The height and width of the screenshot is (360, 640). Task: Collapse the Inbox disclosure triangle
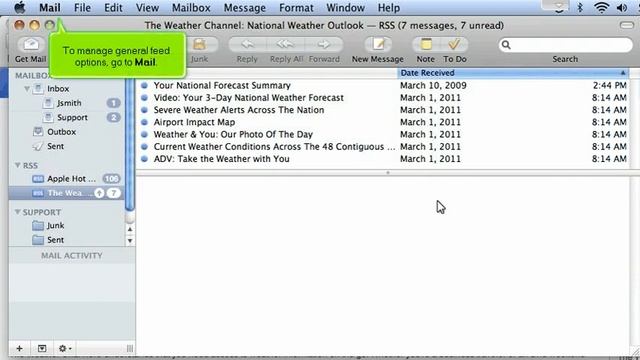(x=27, y=89)
